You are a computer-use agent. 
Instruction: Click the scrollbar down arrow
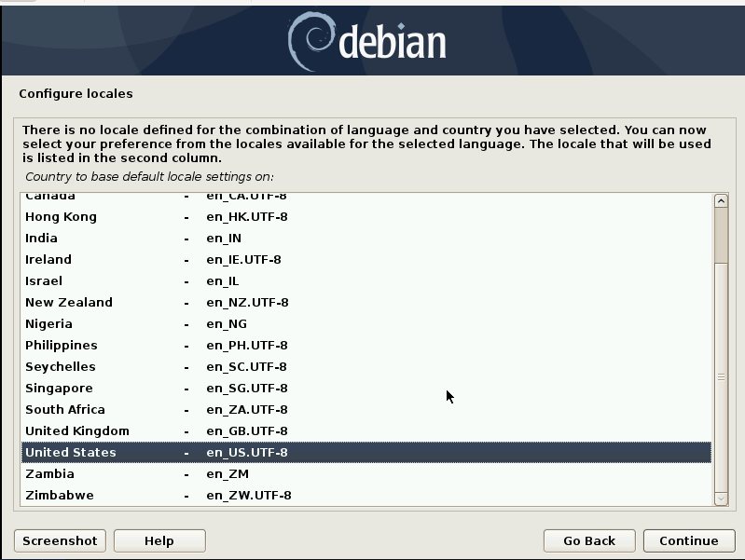[x=721, y=499]
